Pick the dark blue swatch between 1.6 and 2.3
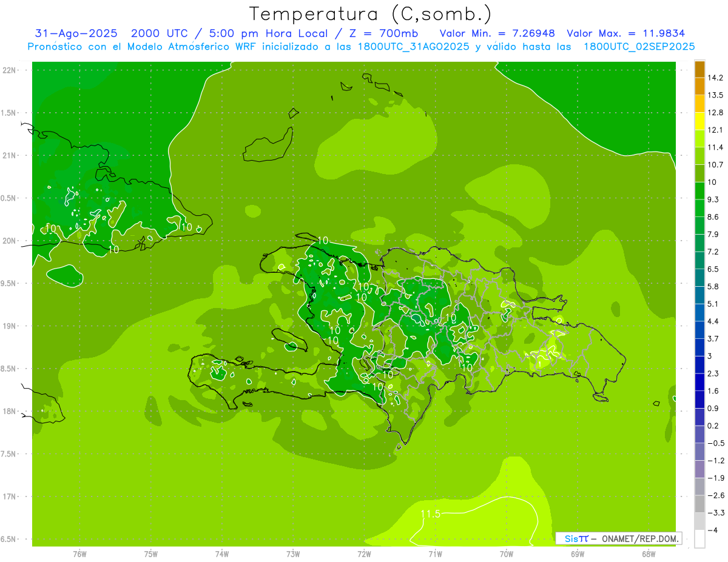Screen dimensions: 728x562 tap(699, 382)
